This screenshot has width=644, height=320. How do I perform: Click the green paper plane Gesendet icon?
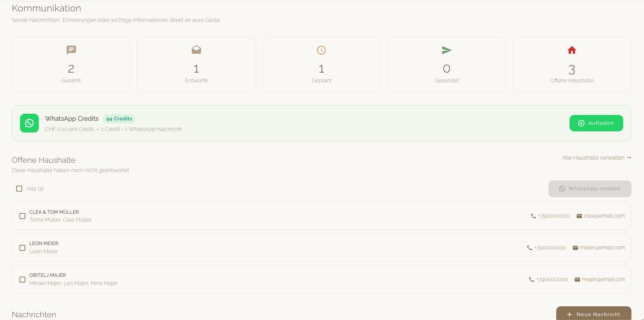446,50
